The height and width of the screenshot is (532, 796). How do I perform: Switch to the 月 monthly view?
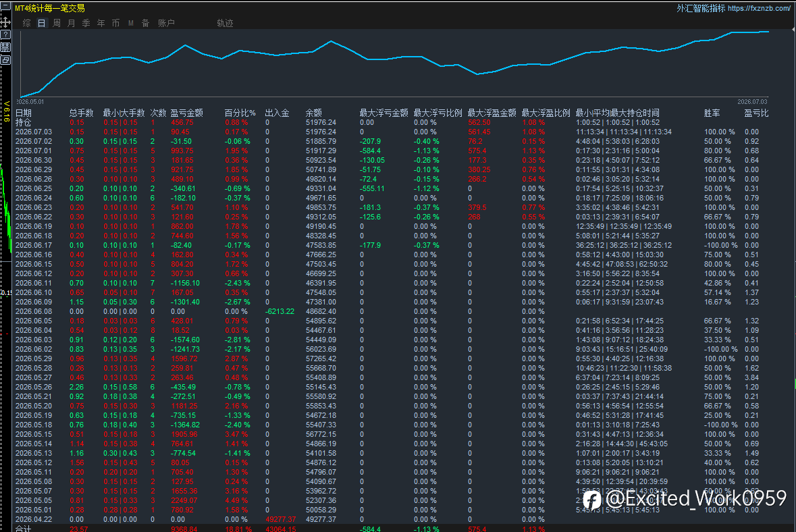(x=71, y=24)
